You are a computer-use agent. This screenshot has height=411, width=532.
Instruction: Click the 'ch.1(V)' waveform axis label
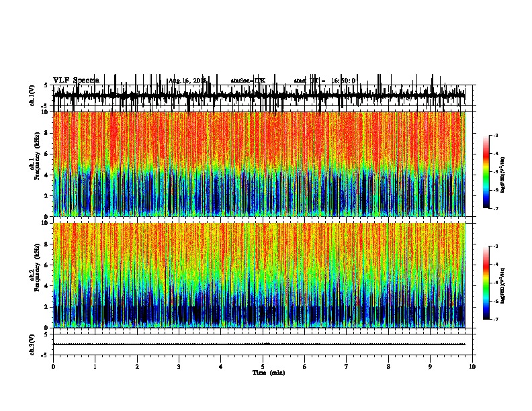32,95
